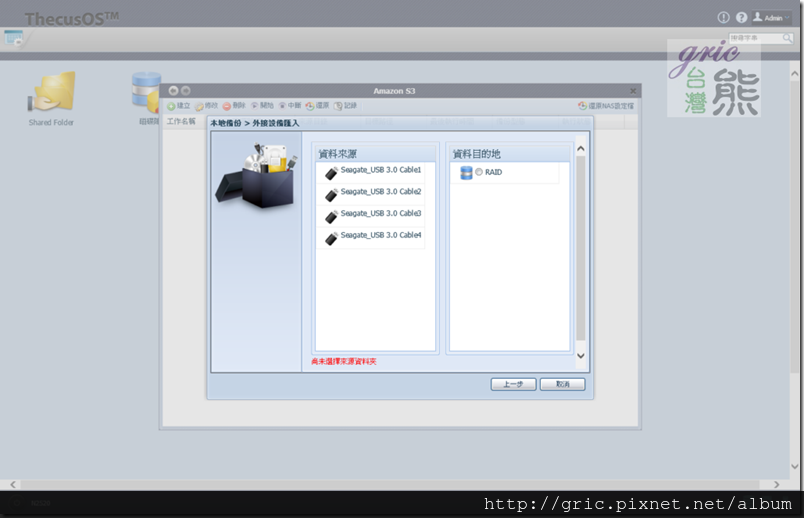Viewport: 804px width, 518px height.
Task: Click the wizard vertical scrollbar track
Action: pyautogui.click(x=580, y=248)
